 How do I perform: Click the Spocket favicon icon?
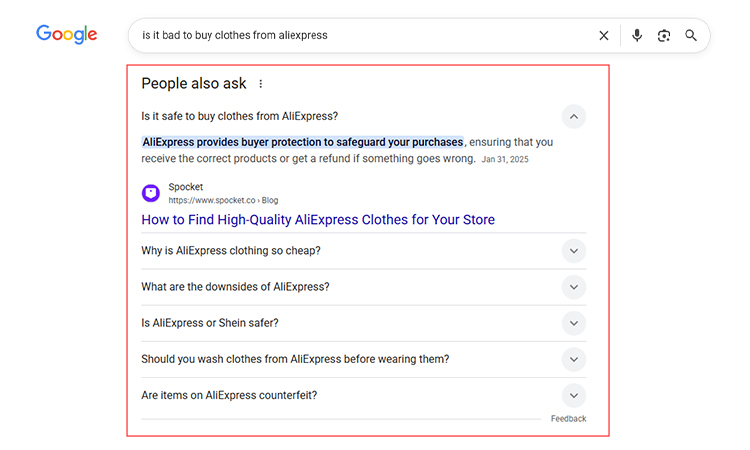pyautogui.click(x=151, y=193)
